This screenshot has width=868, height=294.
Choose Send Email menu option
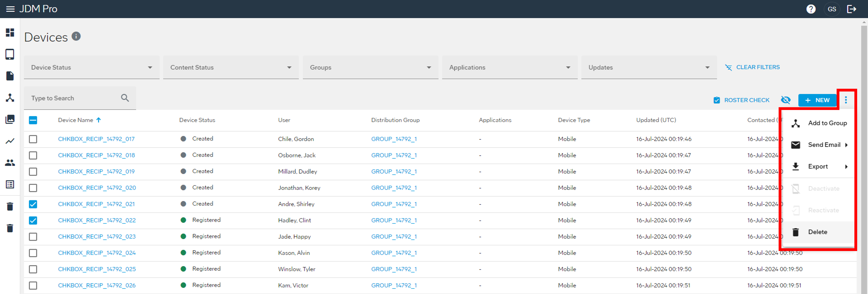click(818, 145)
